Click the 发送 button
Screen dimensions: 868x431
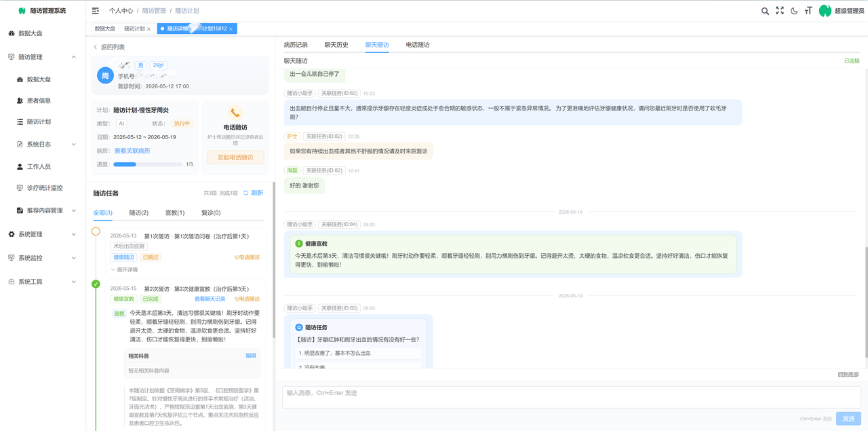[x=848, y=419]
